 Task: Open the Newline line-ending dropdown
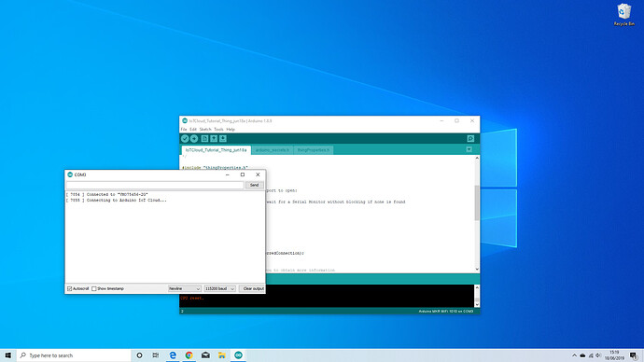click(x=185, y=289)
